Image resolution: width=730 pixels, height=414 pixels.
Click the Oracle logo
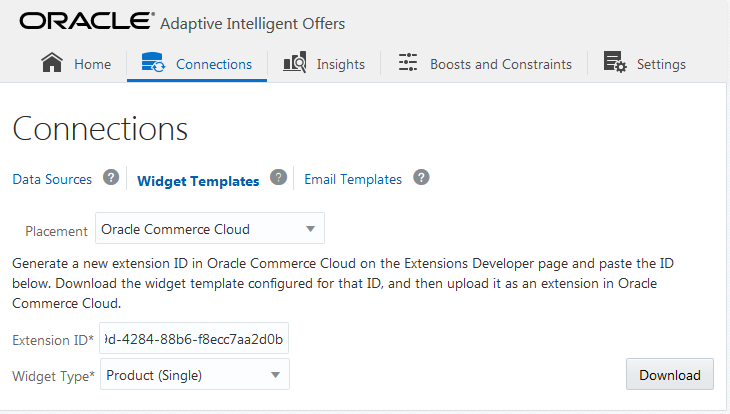[x=87, y=21]
